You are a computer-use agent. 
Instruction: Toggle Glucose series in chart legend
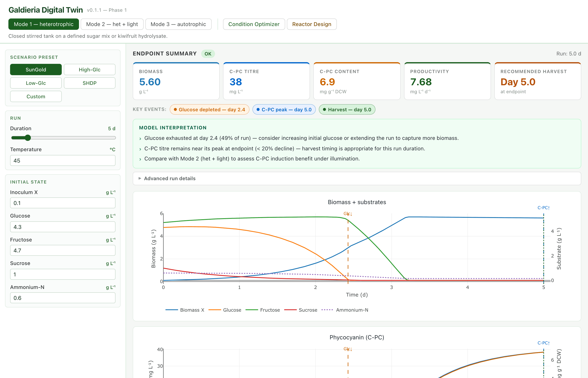[225, 310]
